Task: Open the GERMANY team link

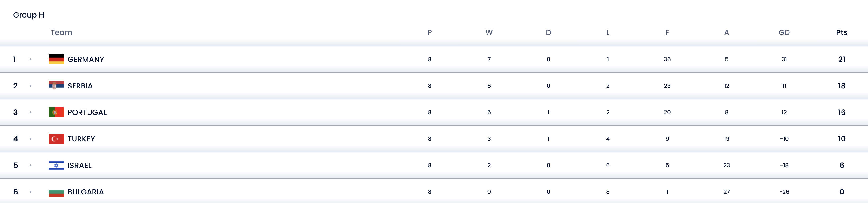Action: pos(86,59)
